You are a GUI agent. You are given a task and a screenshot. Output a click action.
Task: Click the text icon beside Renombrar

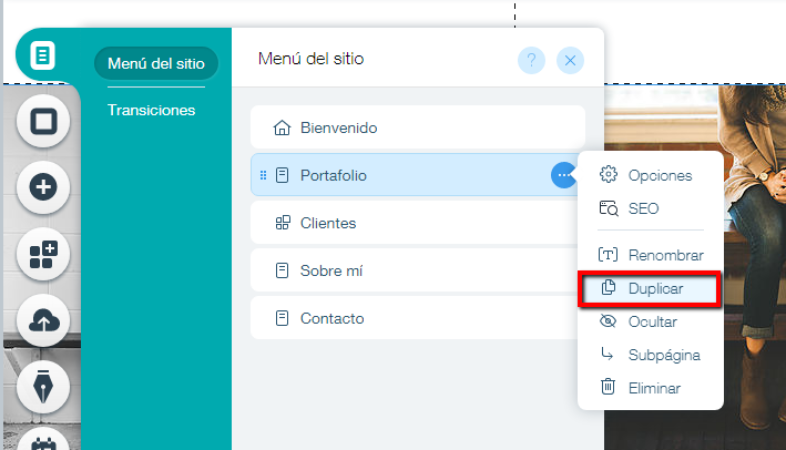[608, 255]
